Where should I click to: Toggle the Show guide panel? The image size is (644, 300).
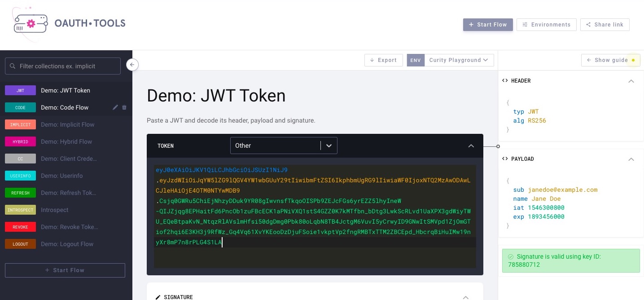611,60
